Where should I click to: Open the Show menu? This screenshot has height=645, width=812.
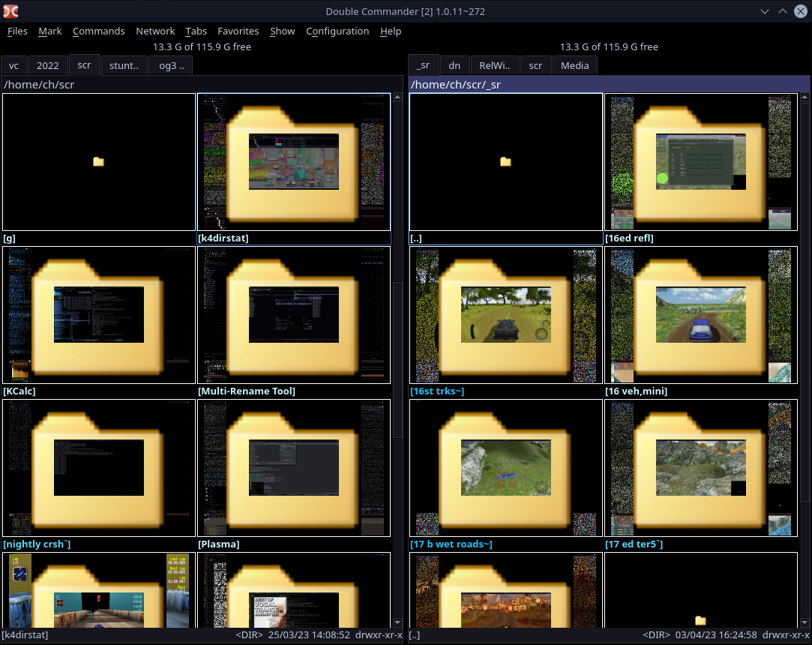[x=282, y=31]
